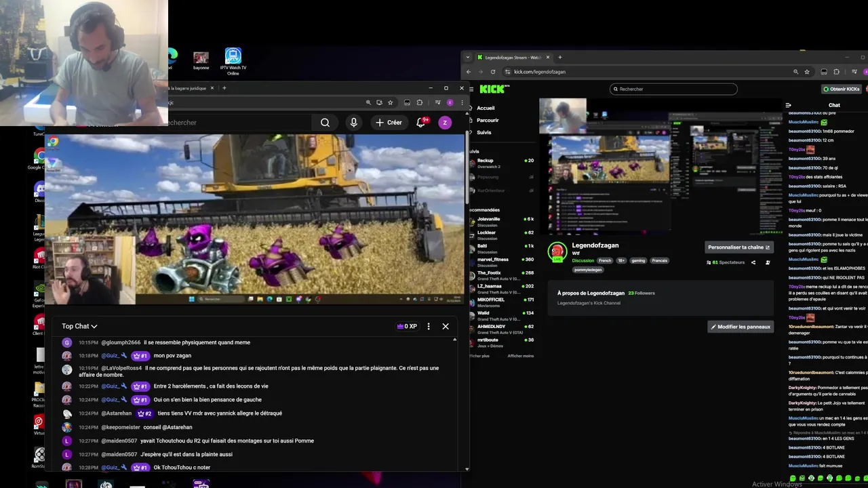Open a new tab in the YouTube browser window

point(224,88)
